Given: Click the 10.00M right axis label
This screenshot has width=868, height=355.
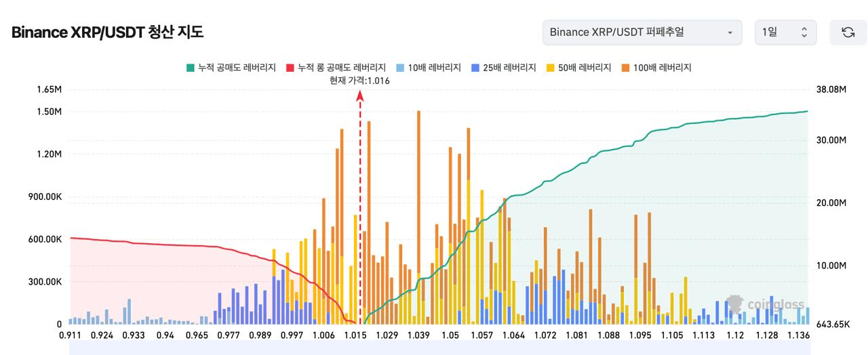Looking at the screenshot, I should tap(831, 266).
